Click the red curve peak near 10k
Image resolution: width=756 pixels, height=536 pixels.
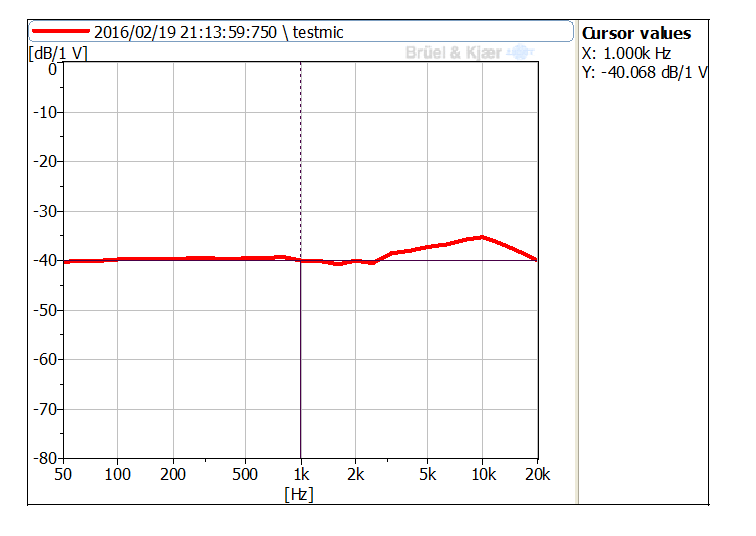coord(482,237)
